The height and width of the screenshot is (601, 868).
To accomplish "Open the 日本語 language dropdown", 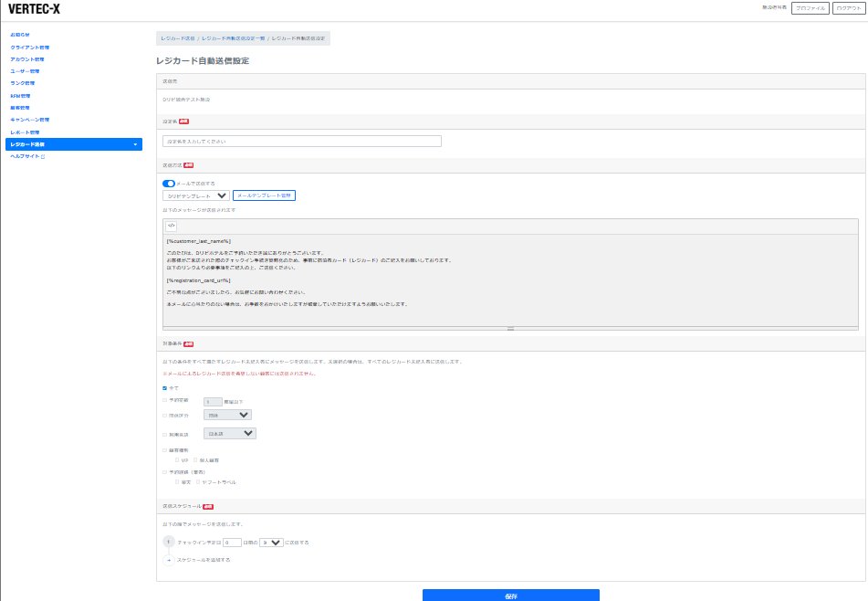I will pos(230,434).
